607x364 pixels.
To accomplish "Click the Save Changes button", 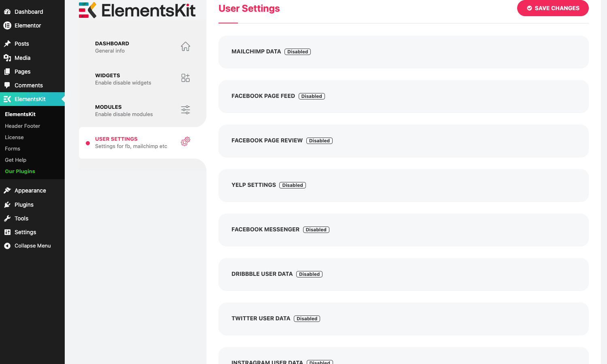I will [x=553, y=8].
